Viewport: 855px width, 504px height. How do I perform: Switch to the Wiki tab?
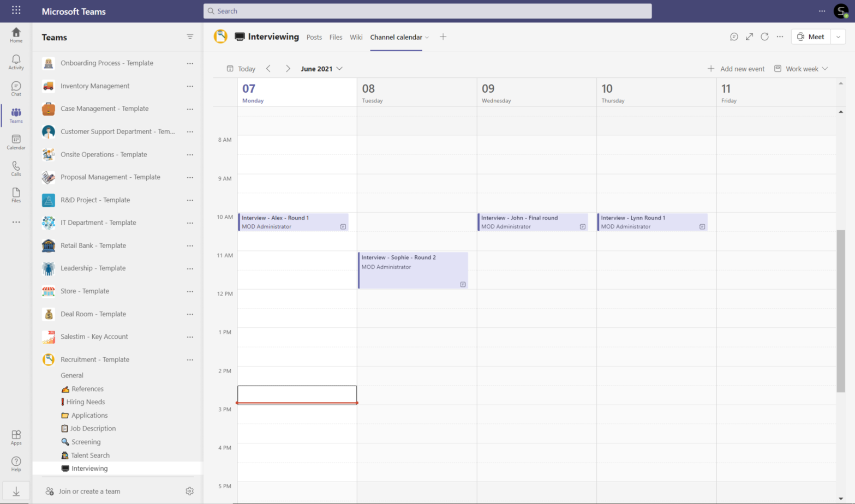click(x=356, y=37)
